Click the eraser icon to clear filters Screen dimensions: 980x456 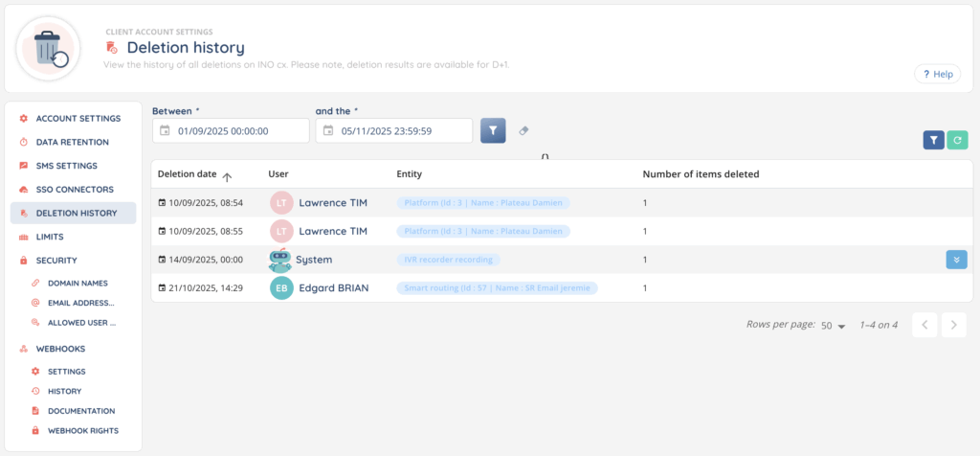point(523,131)
